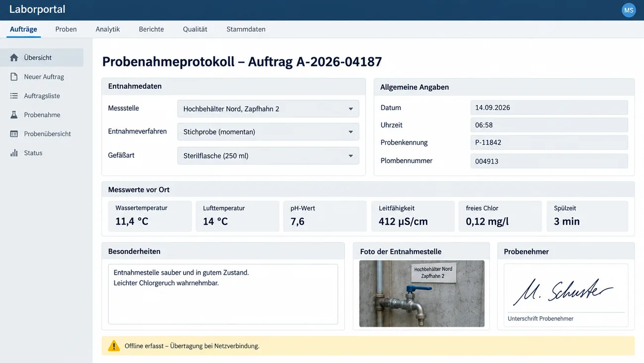Click the pH-Wert value 7,6
Image resolution: width=644 pixels, height=363 pixels.
[297, 221]
